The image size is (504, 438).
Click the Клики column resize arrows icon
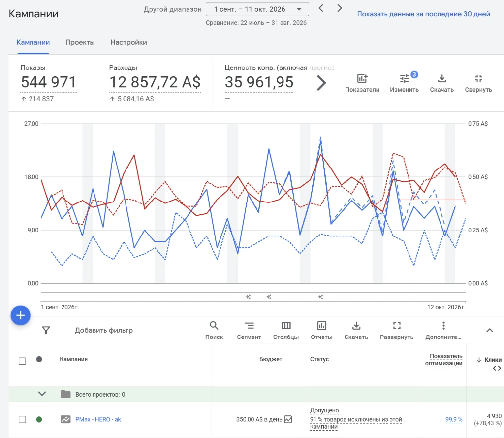tap(497, 368)
